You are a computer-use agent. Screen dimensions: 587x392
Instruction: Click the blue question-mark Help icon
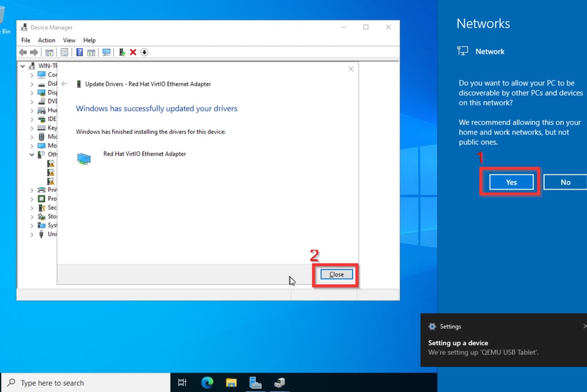click(x=79, y=52)
